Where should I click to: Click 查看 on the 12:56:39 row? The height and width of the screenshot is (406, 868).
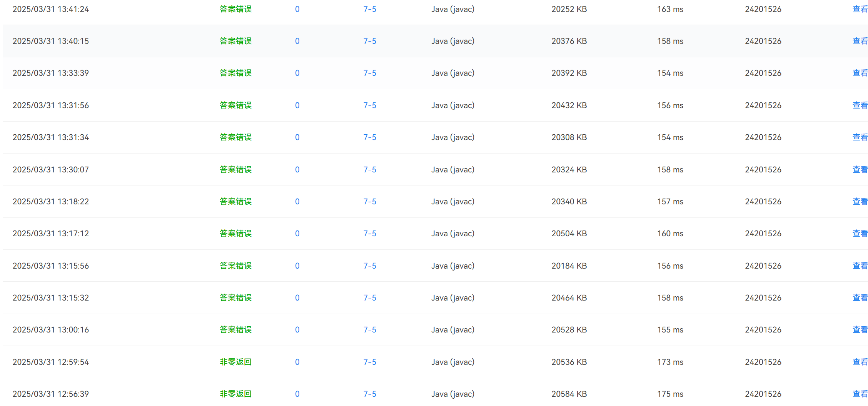[860, 394]
